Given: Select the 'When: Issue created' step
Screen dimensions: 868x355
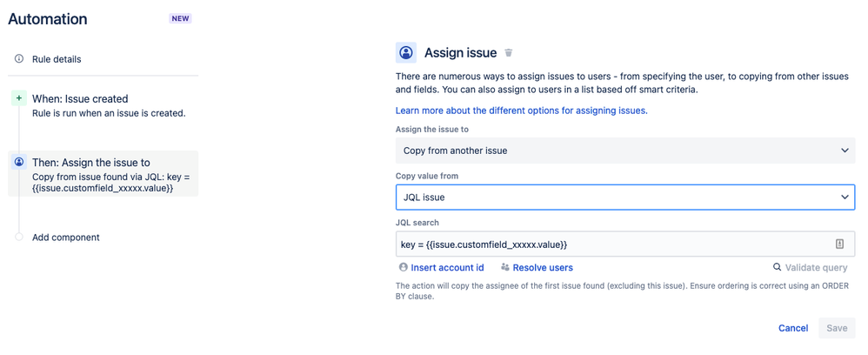Looking at the screenshot, I should pos(80,99).
